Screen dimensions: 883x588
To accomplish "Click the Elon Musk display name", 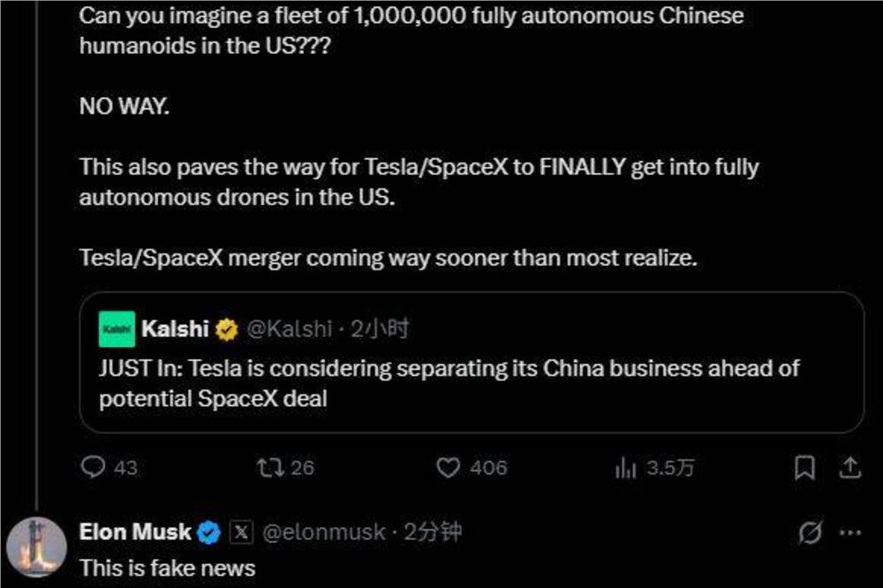I will pyautogui.click(x=135, y=531).
